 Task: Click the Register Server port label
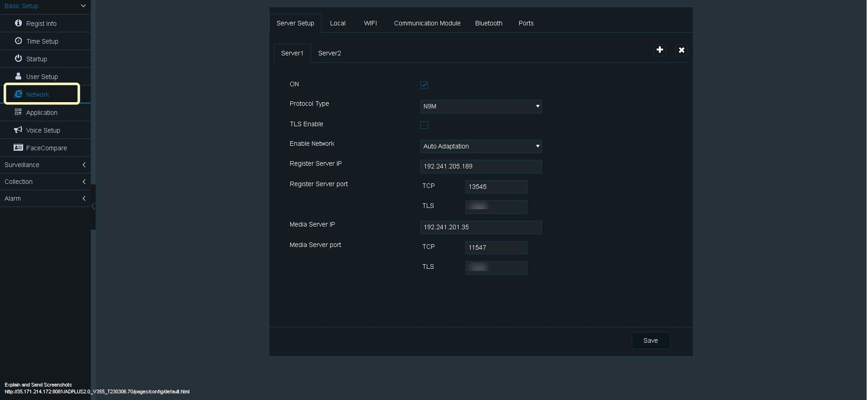tap(319, 184)
